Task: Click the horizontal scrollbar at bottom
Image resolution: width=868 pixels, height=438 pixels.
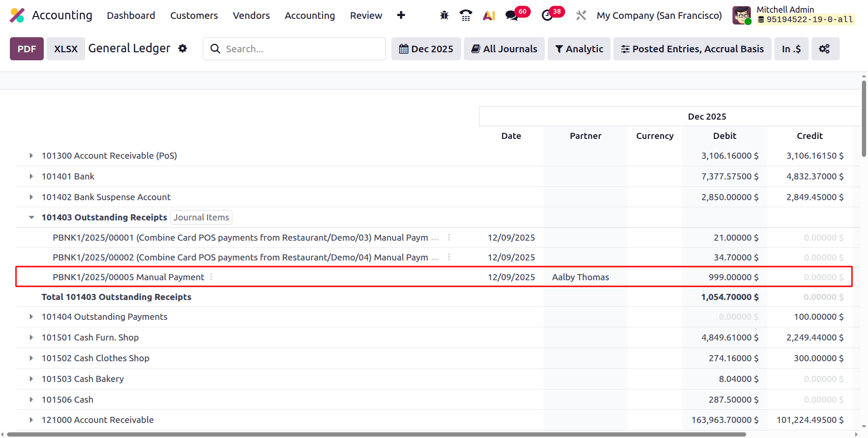Action: click(376, 434)
